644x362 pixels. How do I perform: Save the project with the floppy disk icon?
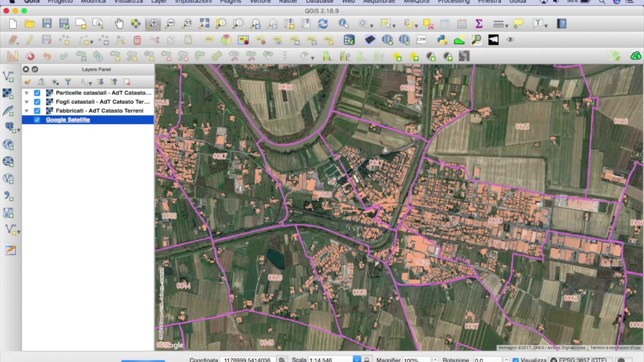click(x=47, y=24)
